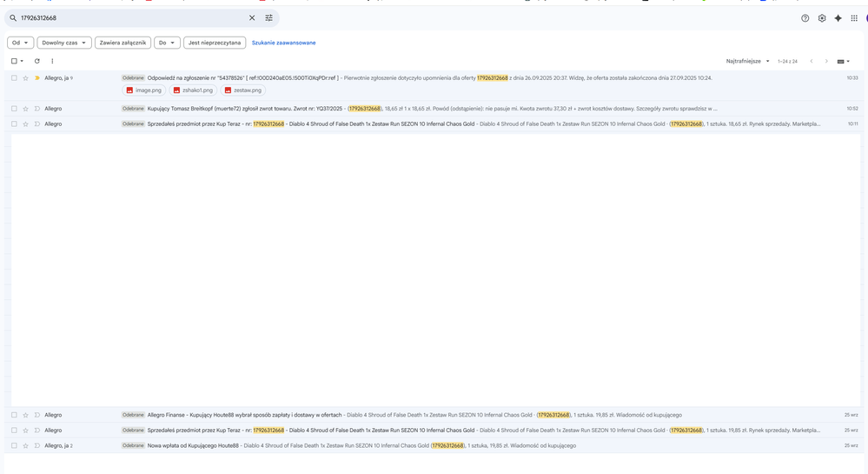Image resolution: width=868 pixels, height=474 pixels.
Task: Open the zshako1.png attachment chip
Action: (x=193, y=90)
